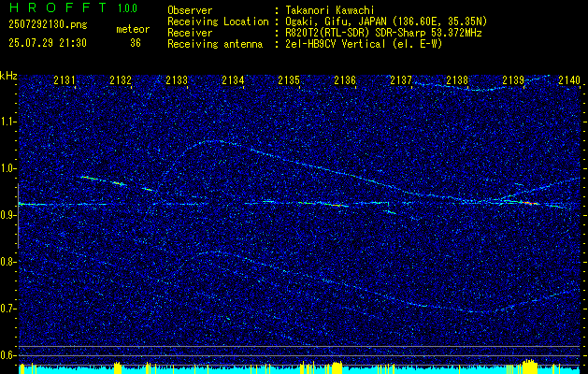Click frequency axis label 0.6

[8, 355]
